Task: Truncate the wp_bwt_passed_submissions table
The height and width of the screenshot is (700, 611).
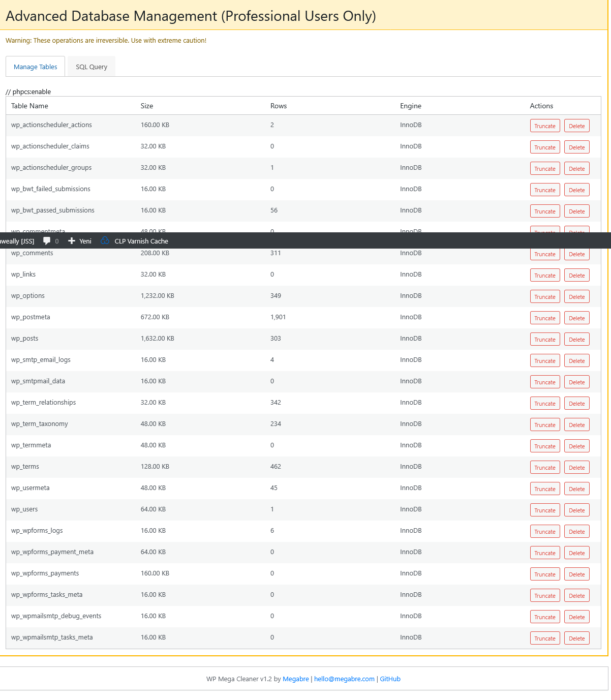Action: 544,211
